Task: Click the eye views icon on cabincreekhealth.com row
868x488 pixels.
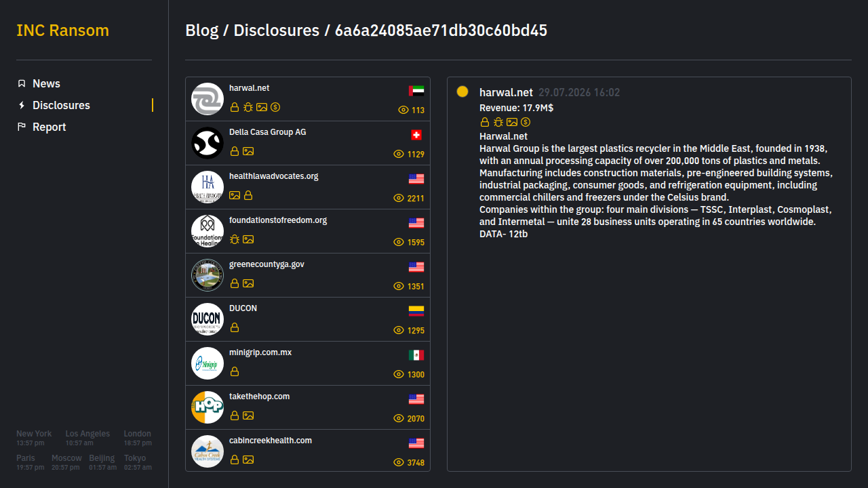Action: [399, 462]
